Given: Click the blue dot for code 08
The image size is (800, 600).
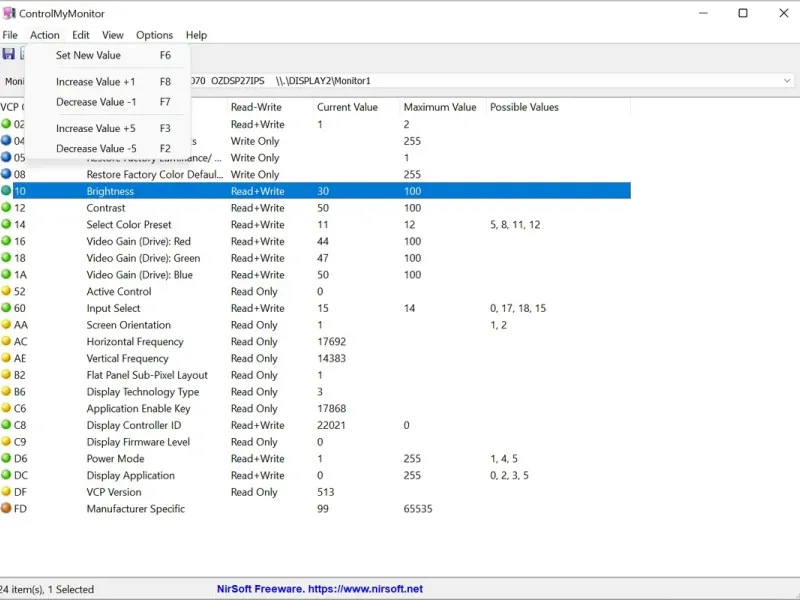Looking at the screenshot, I should 6,175.
